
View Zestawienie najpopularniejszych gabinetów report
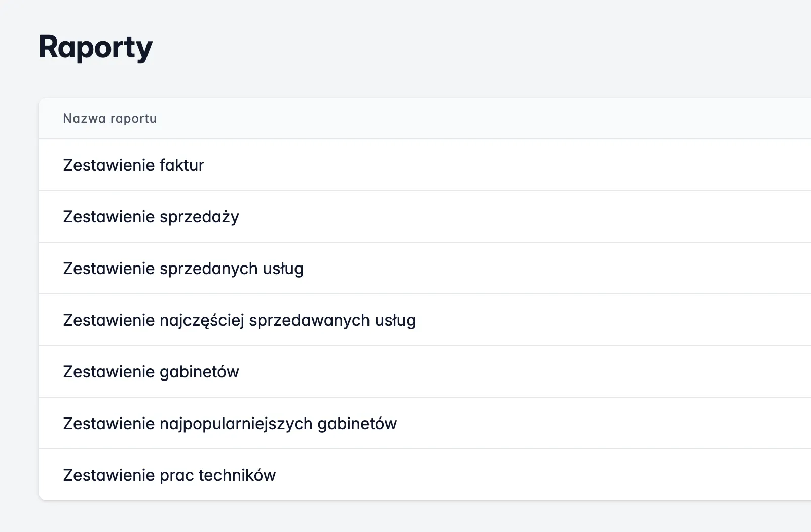(230, 424)
